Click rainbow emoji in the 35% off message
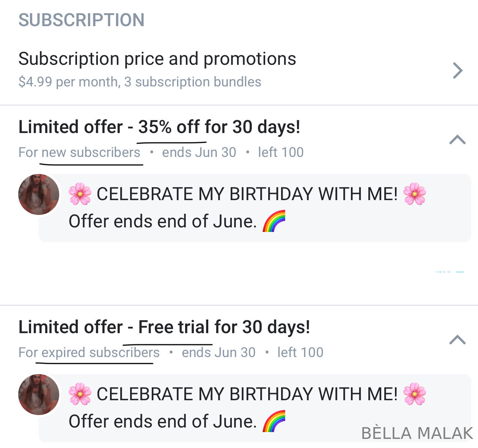The image size is (478, 448). click(x=274, y=221)
